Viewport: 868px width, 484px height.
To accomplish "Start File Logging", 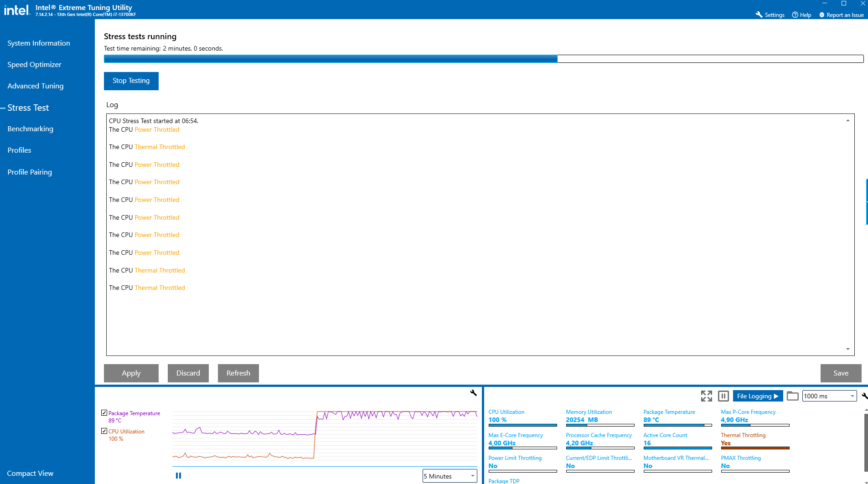I will [757, 396].
